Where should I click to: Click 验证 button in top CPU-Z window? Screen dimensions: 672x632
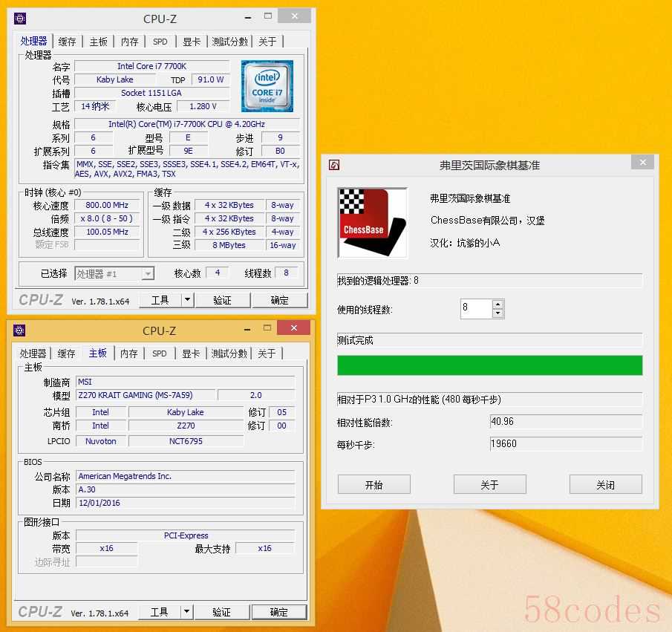pos(222,300)
